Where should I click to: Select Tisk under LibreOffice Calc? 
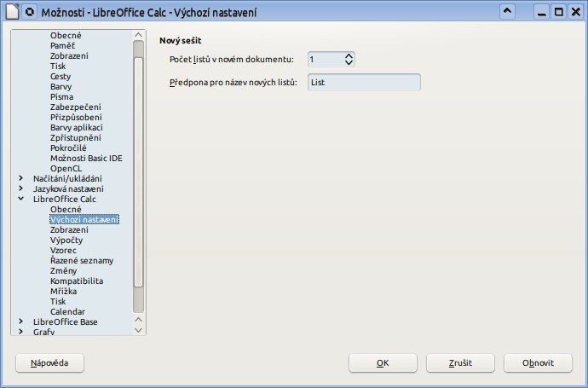58,301
